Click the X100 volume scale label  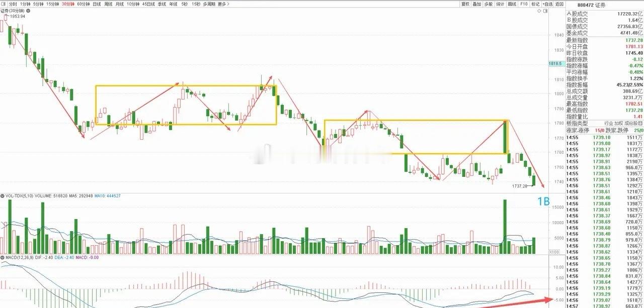(x=554, y=252)
